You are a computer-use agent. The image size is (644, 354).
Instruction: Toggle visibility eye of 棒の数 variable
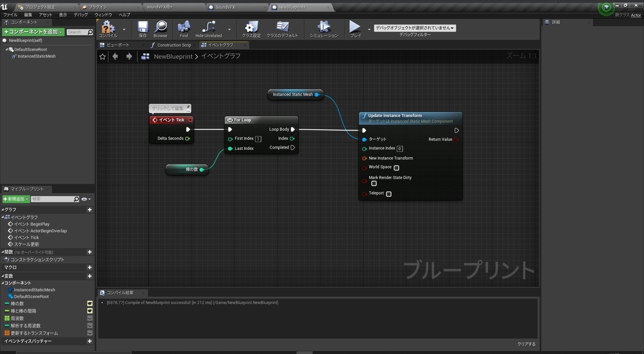coord(90,304)
